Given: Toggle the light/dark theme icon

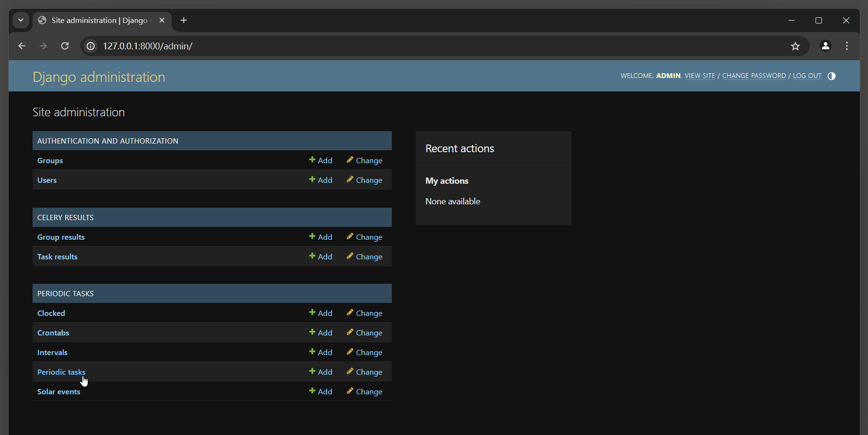Looking at the screenshot, I should click(x=832, y=76).
